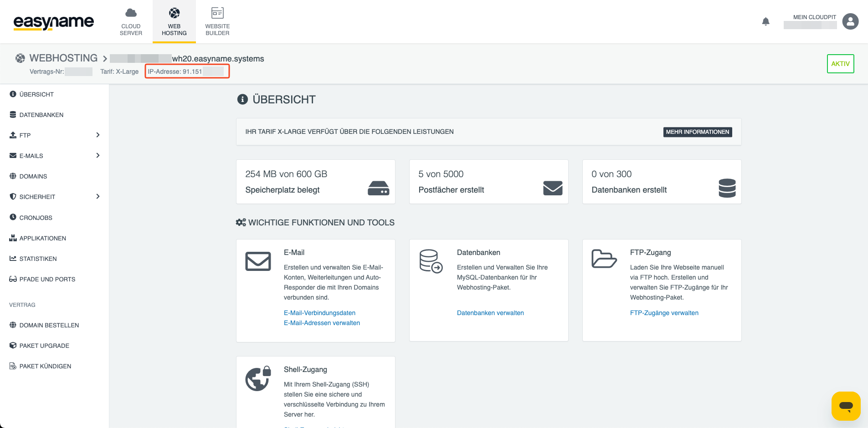This screenshot has width=868, height=428.
Task: Click the Paket Upgrade box icon
Action: click(13, 346)
